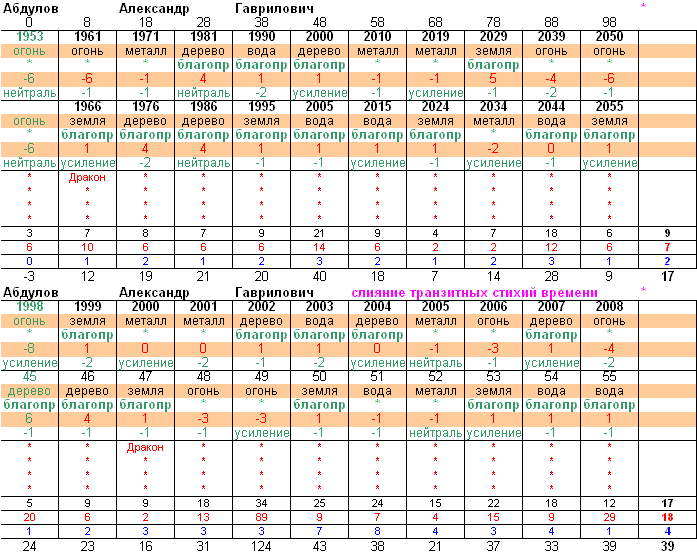Select the age 53 cell
697x555 pixels.
tap(493, 377)
